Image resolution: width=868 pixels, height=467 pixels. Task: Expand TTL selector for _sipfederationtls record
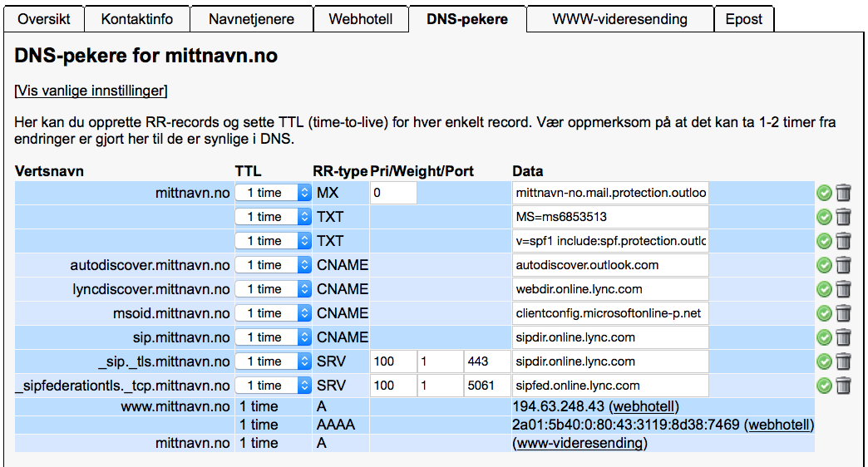pyautogui.click(x=274, y=385)
